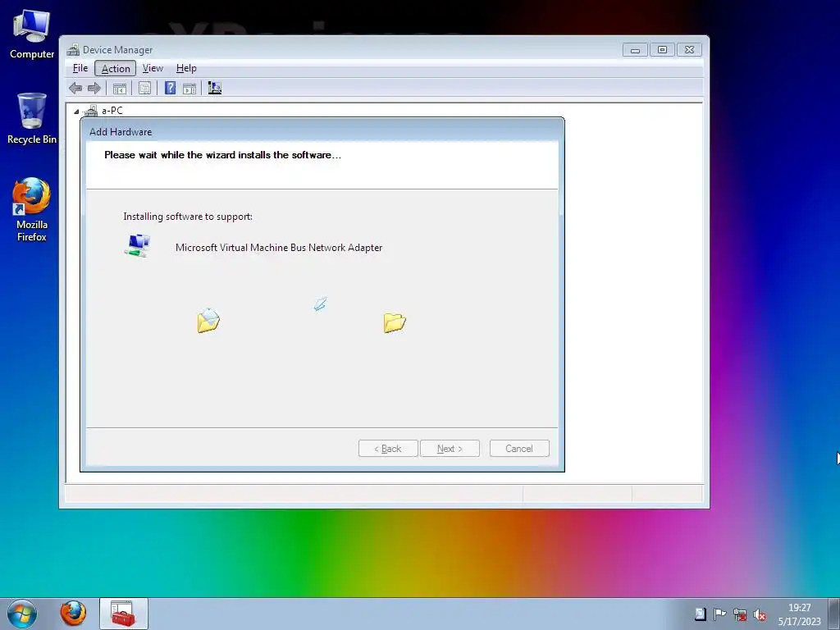
Task: Click the device installation tray icon
Action: click(700, 614)
